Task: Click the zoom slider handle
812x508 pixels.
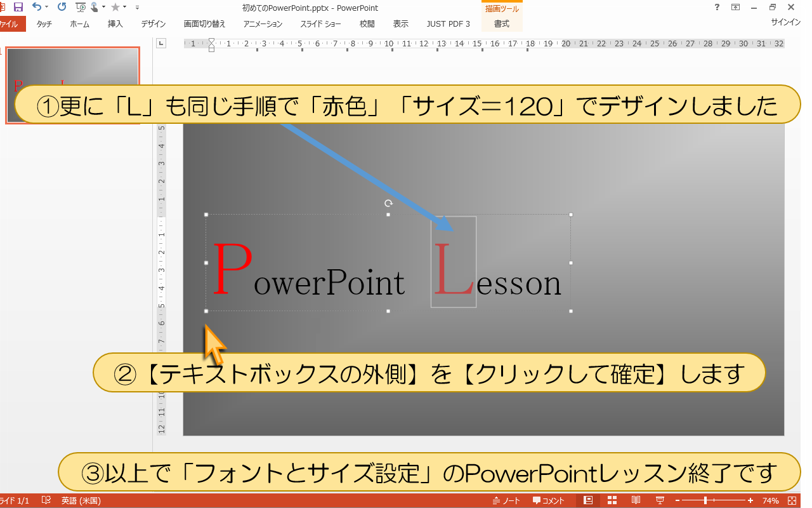Action: click(x=705, y=500)
